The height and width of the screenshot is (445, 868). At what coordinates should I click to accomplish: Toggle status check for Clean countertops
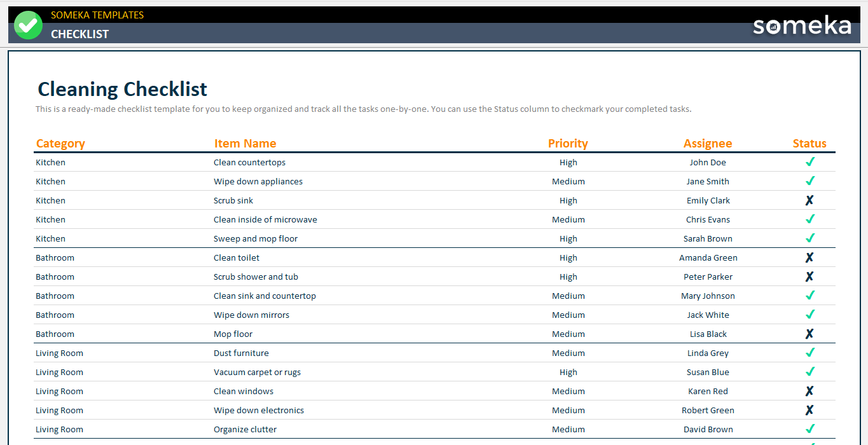(809, 162)
